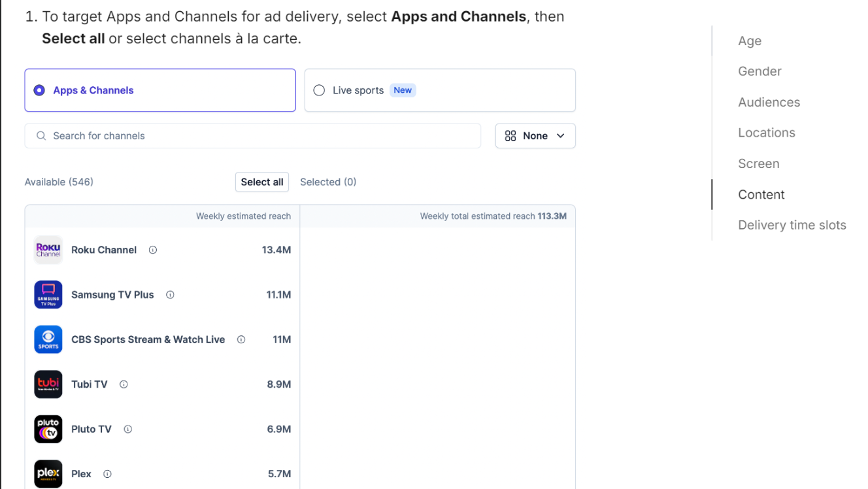Open info icon next to Roku Channel

[x=153, y=250]
